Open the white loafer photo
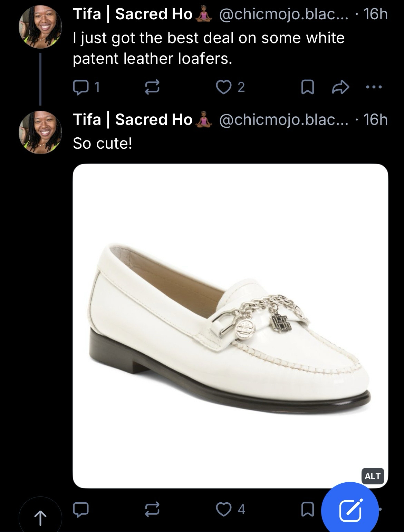 click(230, 326)
